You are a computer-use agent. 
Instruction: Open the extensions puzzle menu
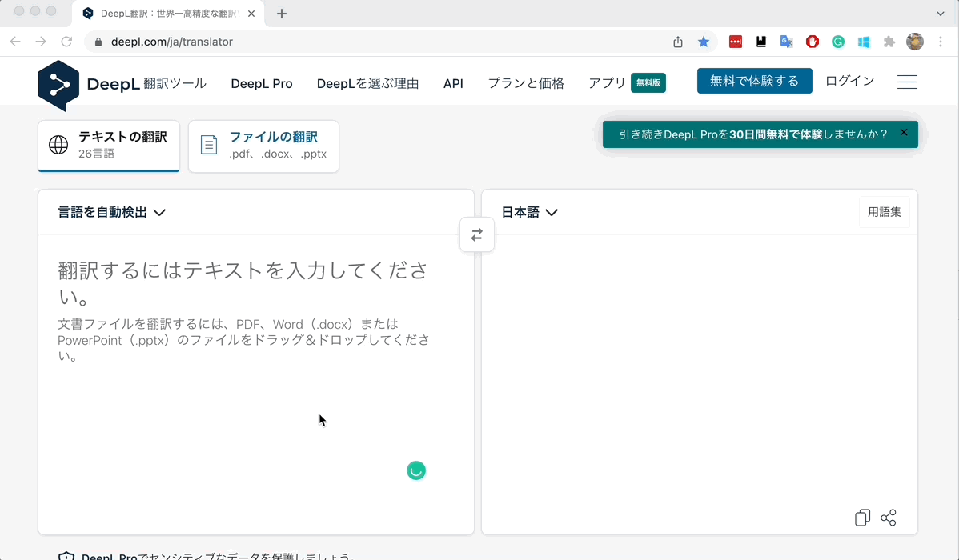[x=889, y=42]
